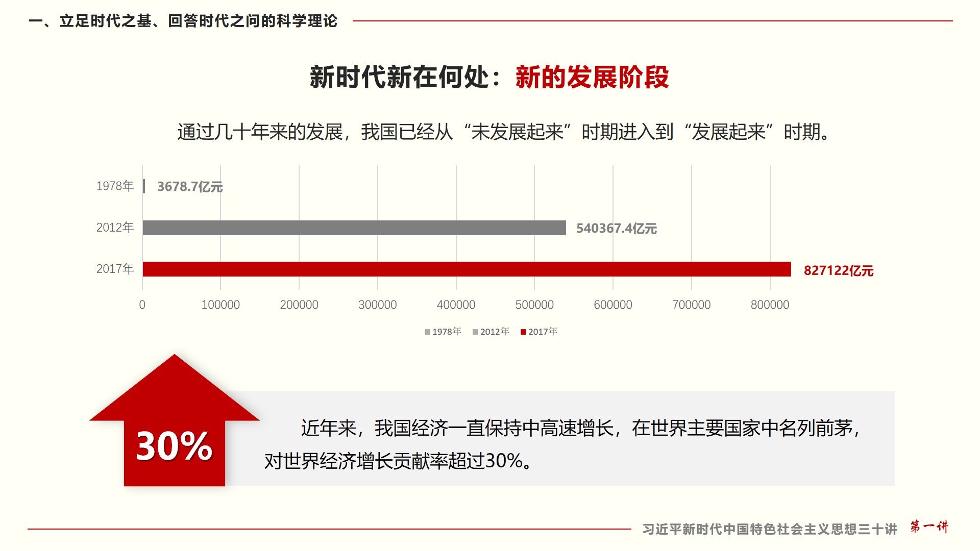Click the 2017年 red legend marker

point(523,332)
